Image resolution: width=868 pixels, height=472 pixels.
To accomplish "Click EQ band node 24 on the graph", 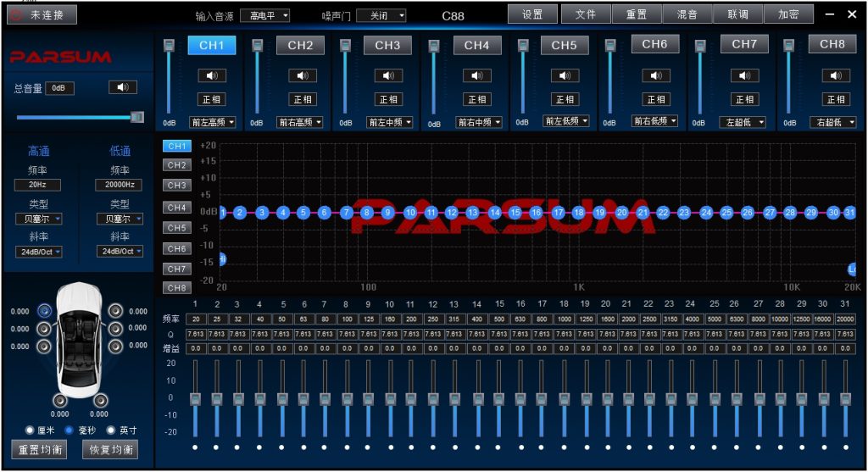I will pos(706,212).
